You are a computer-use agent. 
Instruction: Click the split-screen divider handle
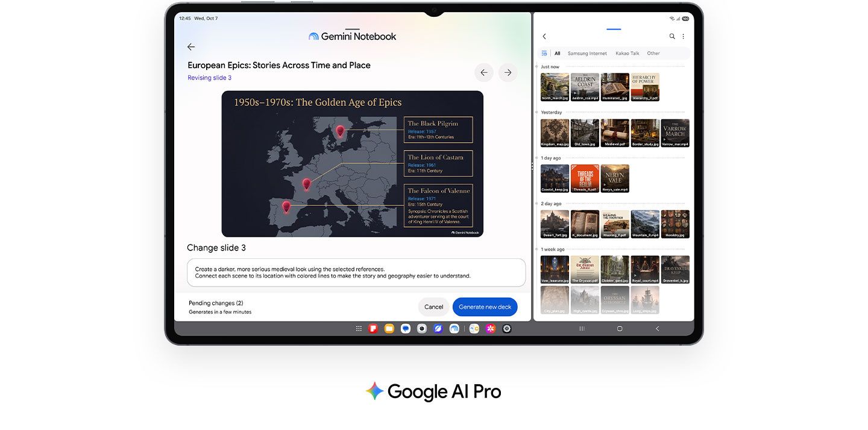[532, 166]
